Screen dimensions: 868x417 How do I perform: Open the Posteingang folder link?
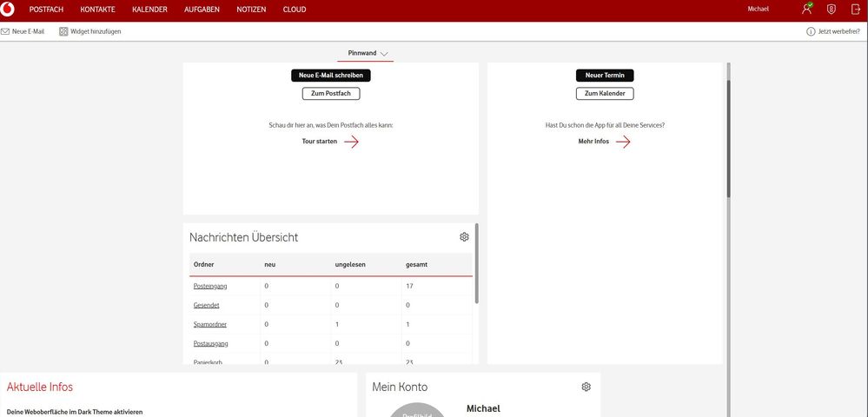pyautogui.click(x=210, y=287)
